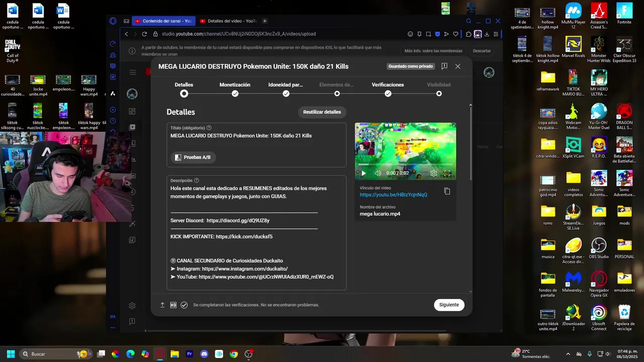Image resolution: width=644 pixels, height=362 pixels.
Task: Close the video upload dialog
Action: [x=457, y=66]
